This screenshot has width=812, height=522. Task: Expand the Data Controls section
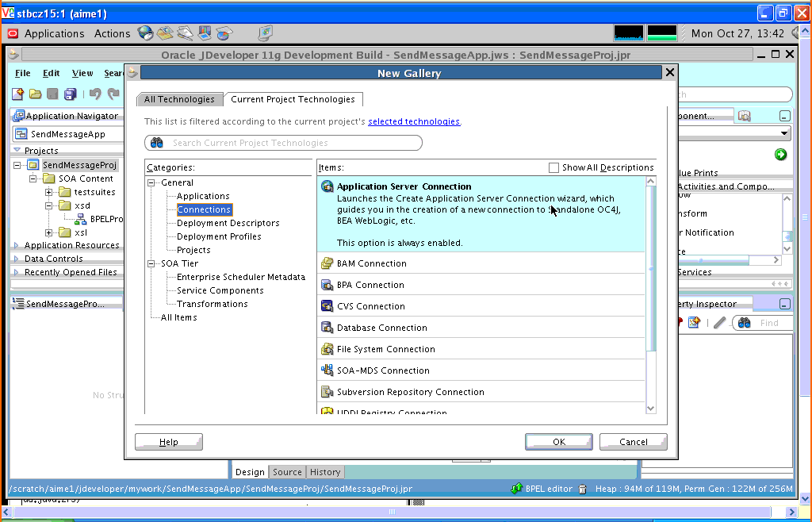(17, 259)
